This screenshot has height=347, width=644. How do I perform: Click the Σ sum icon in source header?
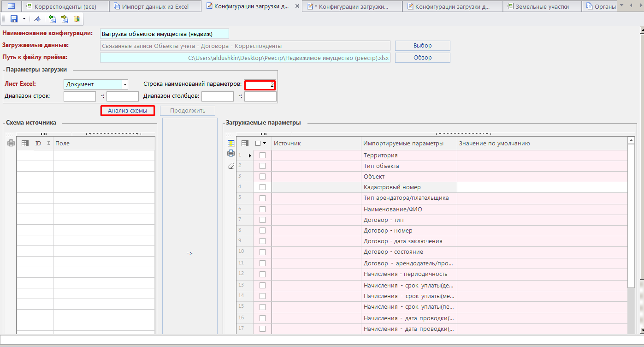(x=49, y=144)
